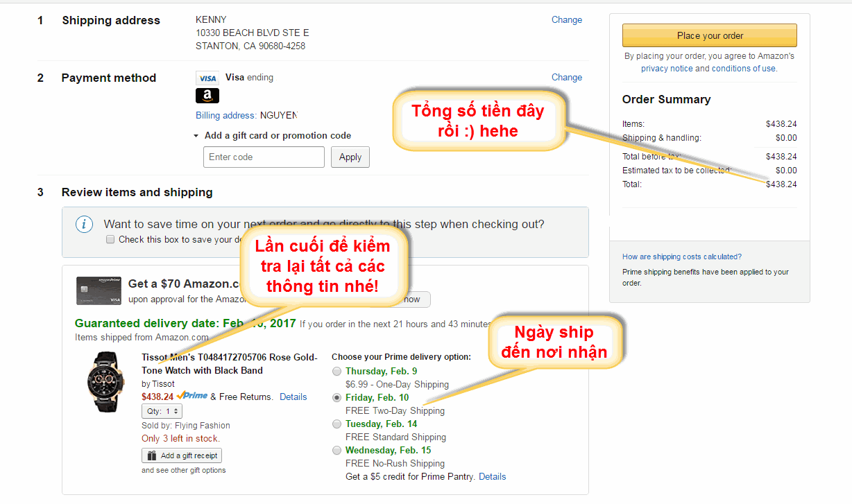The width and height of the screenshot is (852, 504).
Task: Click the info icon in save-time banner
Action: coord(84,225)
